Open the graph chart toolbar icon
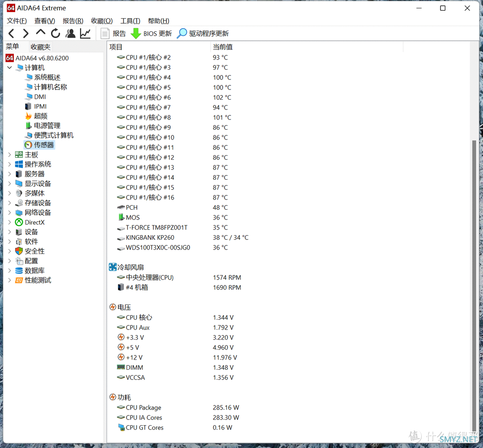This screenshot has height=448, width=483. click(85, 33)
